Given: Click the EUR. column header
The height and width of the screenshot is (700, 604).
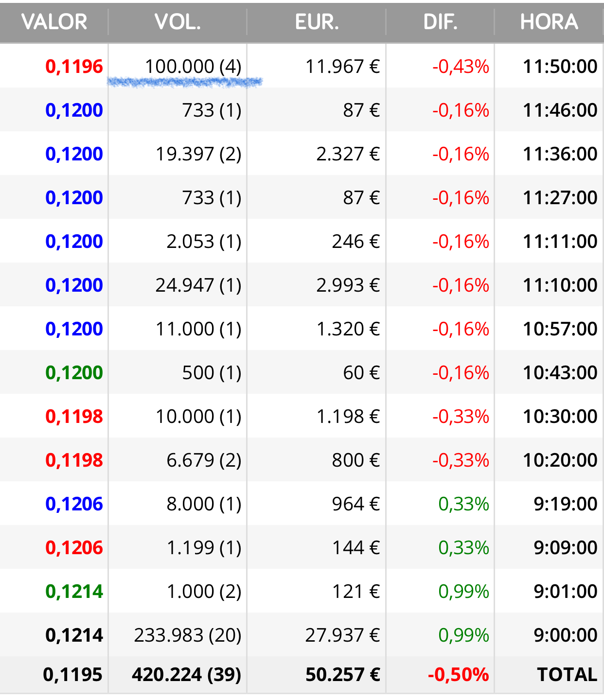Looking at the screenshot, I should coord(317,22).
